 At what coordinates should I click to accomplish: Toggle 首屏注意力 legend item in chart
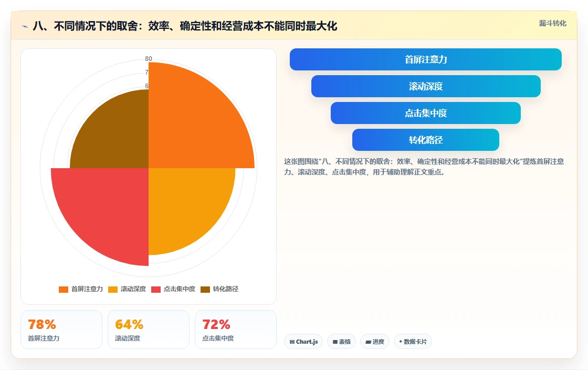81,289
